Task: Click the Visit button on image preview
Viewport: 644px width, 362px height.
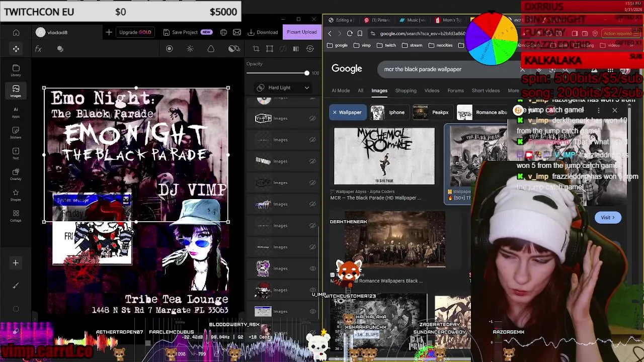Action: (608, 218)
